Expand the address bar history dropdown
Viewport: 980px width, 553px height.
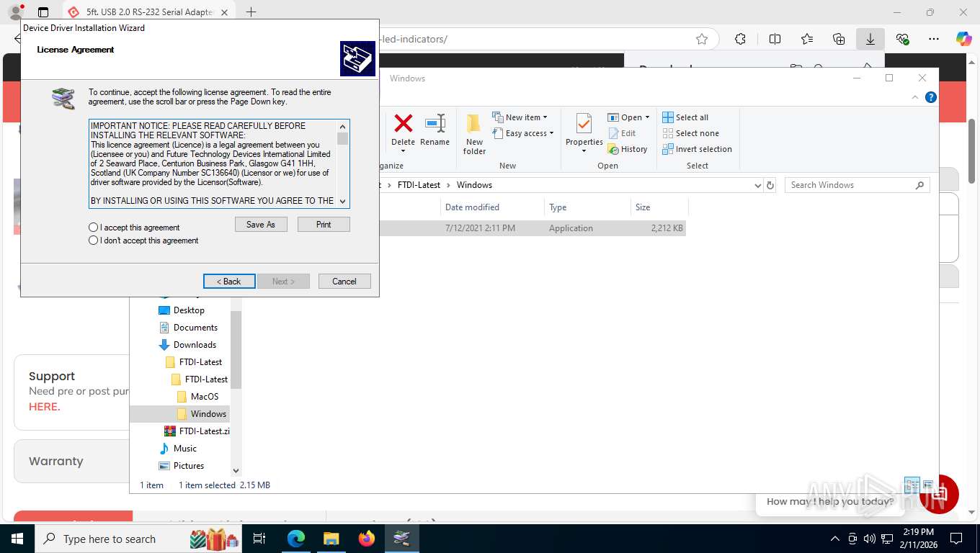(757, 185)
